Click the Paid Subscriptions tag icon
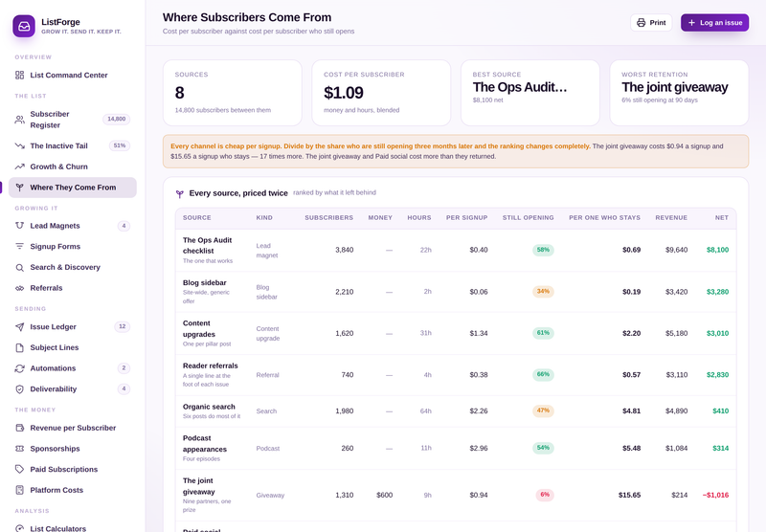 pyautogui.click(x=19, y=469)
